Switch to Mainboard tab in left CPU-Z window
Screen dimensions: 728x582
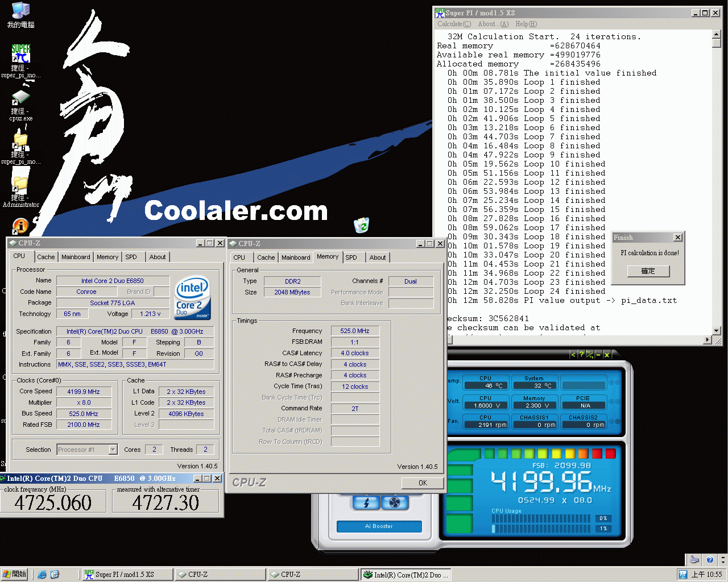(76, 257)
